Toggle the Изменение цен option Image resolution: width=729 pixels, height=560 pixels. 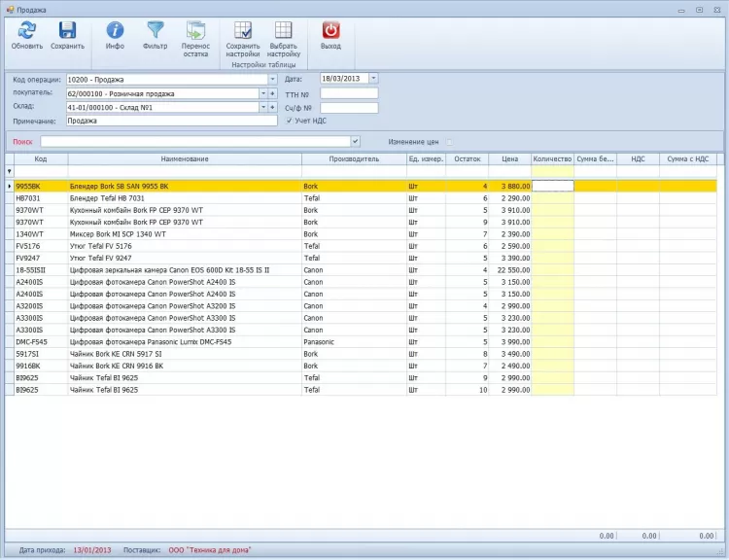[449, 142]
